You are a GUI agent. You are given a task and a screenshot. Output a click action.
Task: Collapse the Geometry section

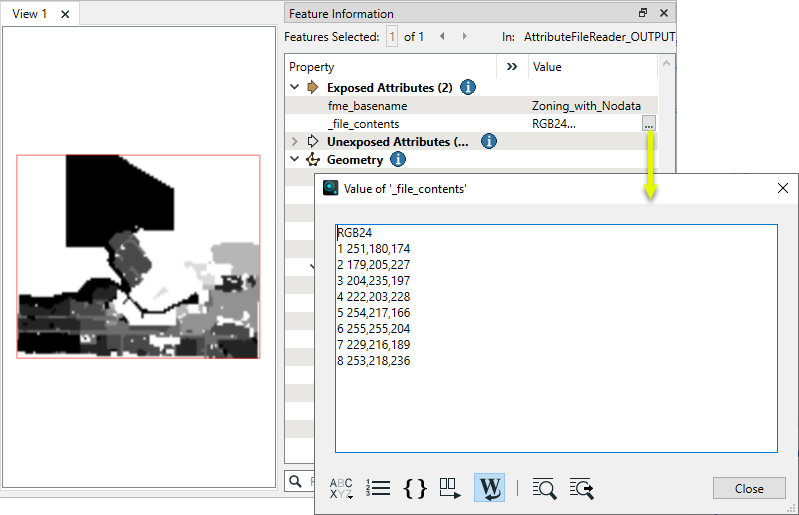(x=295, y=160)
